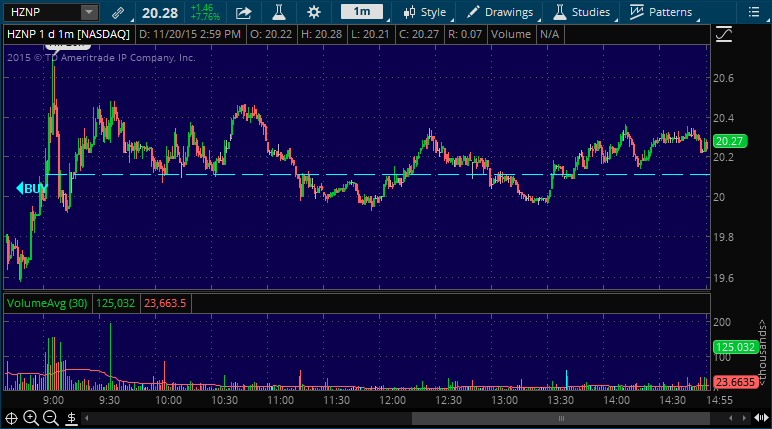This screenshot has height=429, width=772.
Task: Click the expand time axis arrows icon
Action: pyautogui.click(x=761, y=418)
